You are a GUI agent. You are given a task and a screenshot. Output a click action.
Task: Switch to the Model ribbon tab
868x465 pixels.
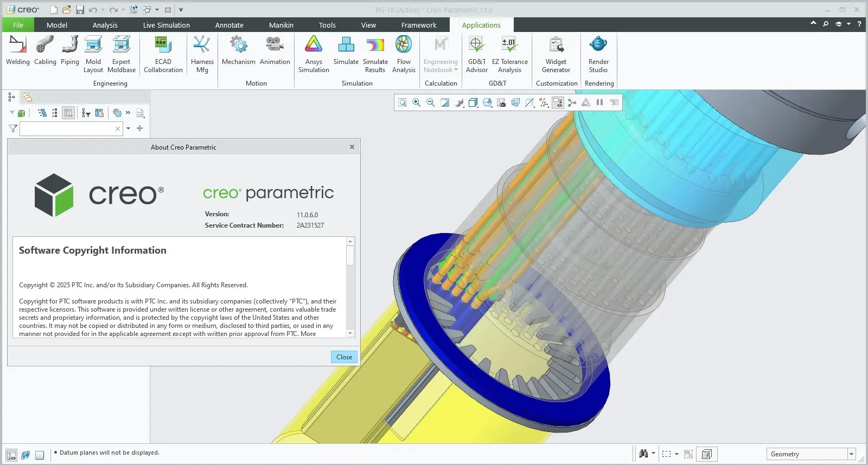click(x=57, y=25)
